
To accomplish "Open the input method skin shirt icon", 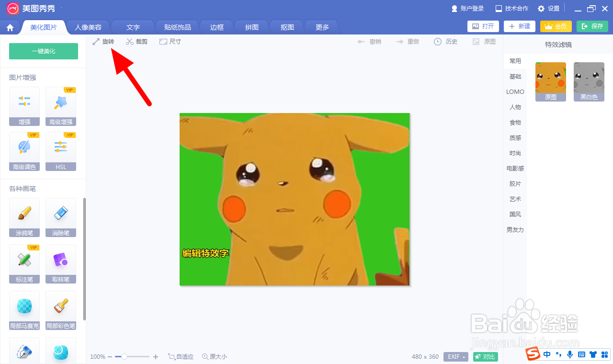I will 593,354.
